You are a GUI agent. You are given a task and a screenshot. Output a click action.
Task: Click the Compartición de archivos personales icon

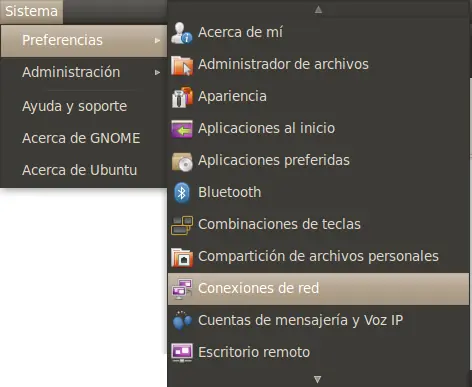coord(182,257)
